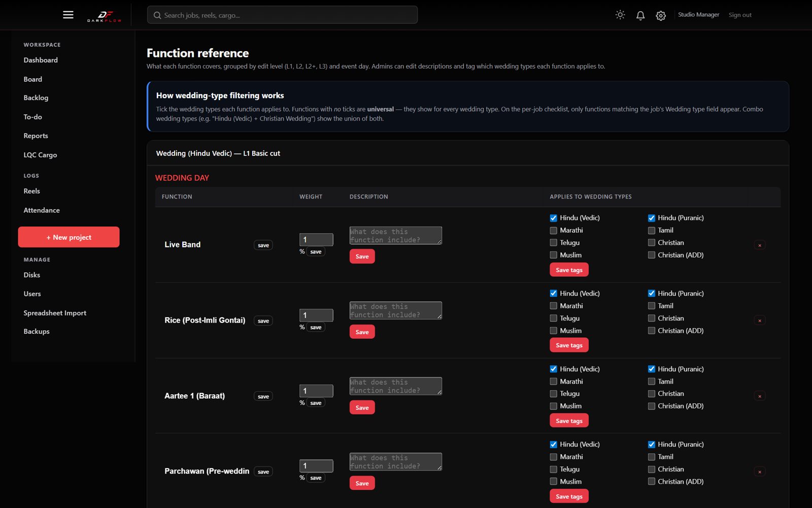The image size is (812, 508).
Task: Click the Sign out link
Action: [x=740, y=15]
